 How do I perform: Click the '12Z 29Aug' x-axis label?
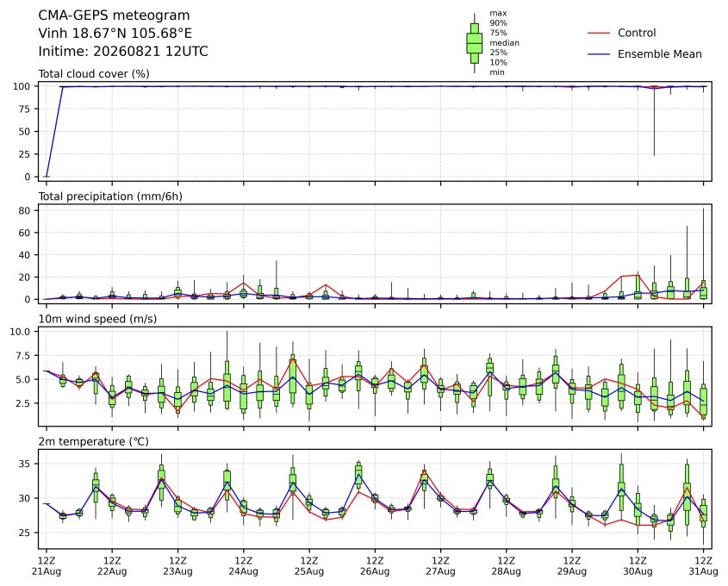pos(572,566)
